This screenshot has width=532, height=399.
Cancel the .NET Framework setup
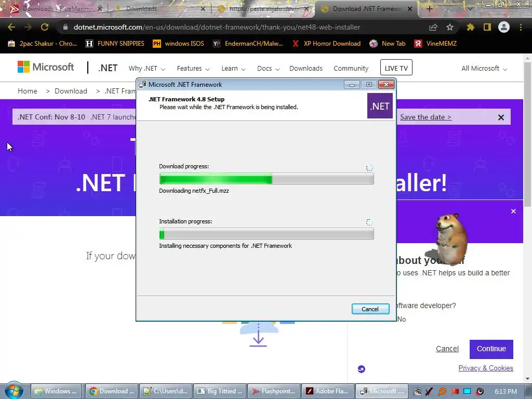(370, 309)
